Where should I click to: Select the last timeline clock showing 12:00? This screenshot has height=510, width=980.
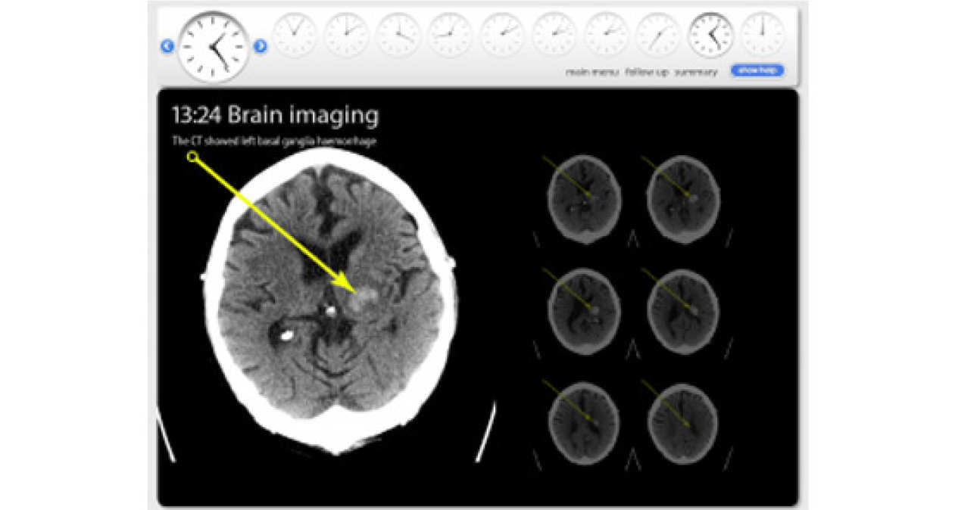pos(763,35)
